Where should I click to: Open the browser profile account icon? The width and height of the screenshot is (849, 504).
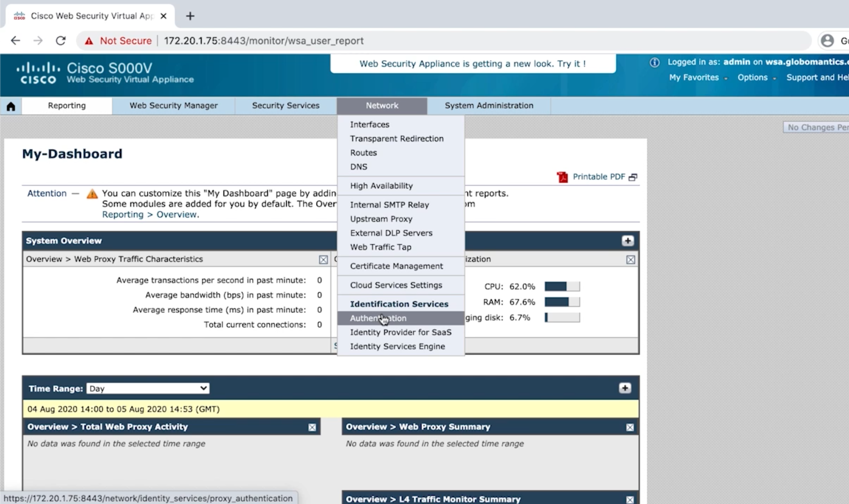tap(827, 41)
